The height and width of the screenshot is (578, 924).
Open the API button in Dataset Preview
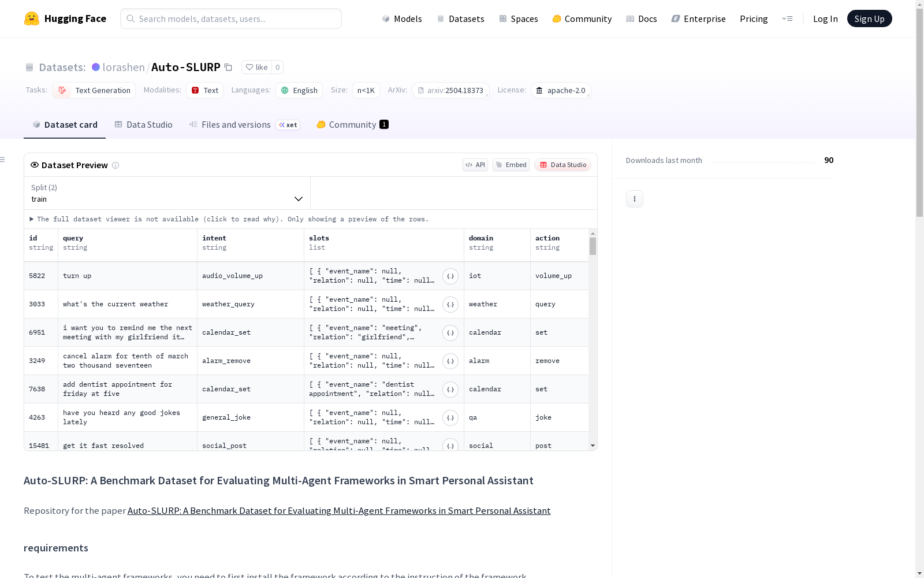point(475,165)
